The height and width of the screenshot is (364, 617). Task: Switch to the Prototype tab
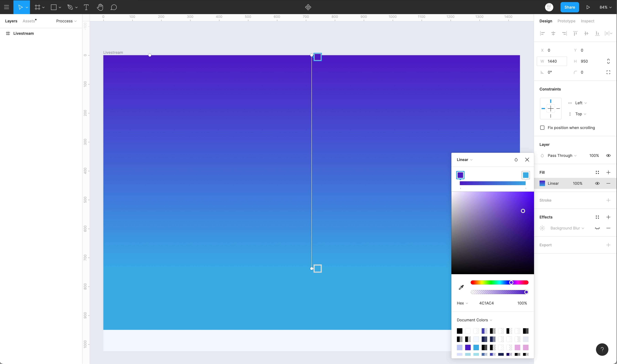click(566, 21)
